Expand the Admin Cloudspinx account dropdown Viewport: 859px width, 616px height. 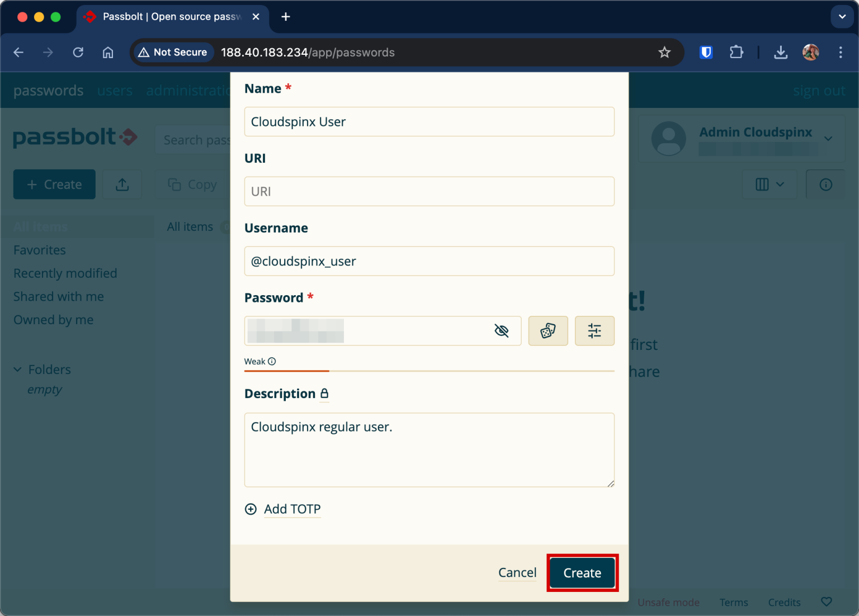pos(828,138)
